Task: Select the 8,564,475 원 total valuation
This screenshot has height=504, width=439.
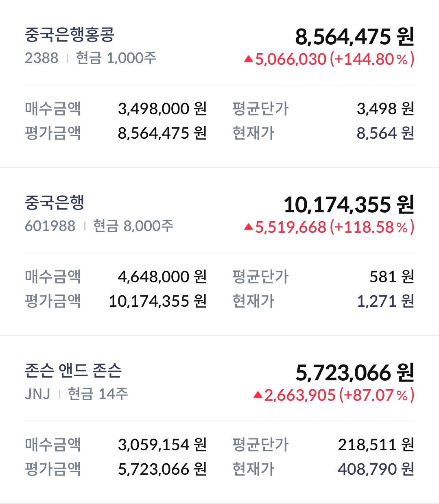Action: tap(355, 37)
